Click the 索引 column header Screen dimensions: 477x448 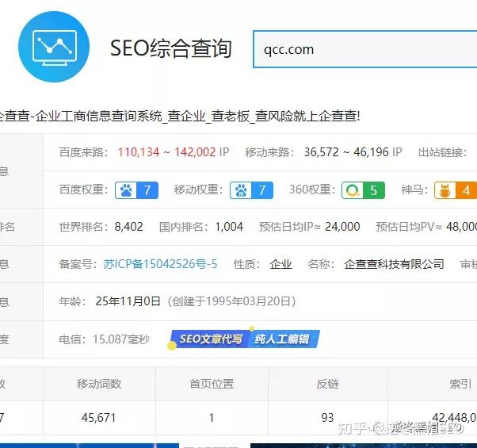460,384
